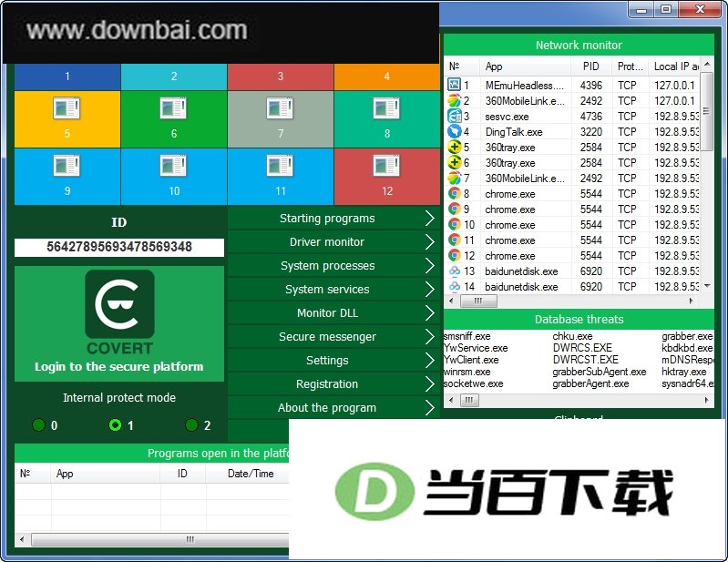Sort by Local IP column header
Screen dimensions: 728x562
[x=676, y=66]
